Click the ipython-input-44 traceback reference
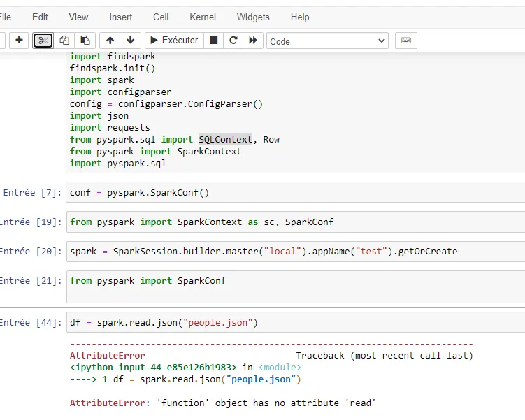The image size is (525, 420). pyautogui.click(x=153, y=368)
